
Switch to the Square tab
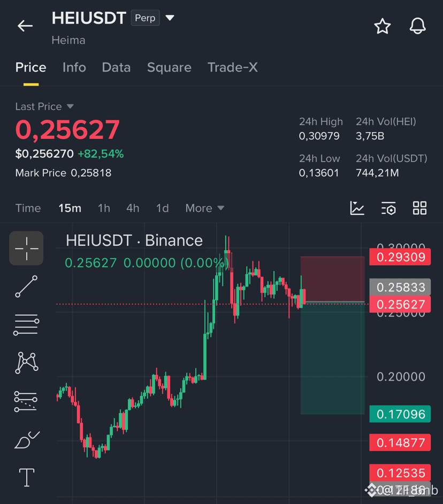[169, 67]
